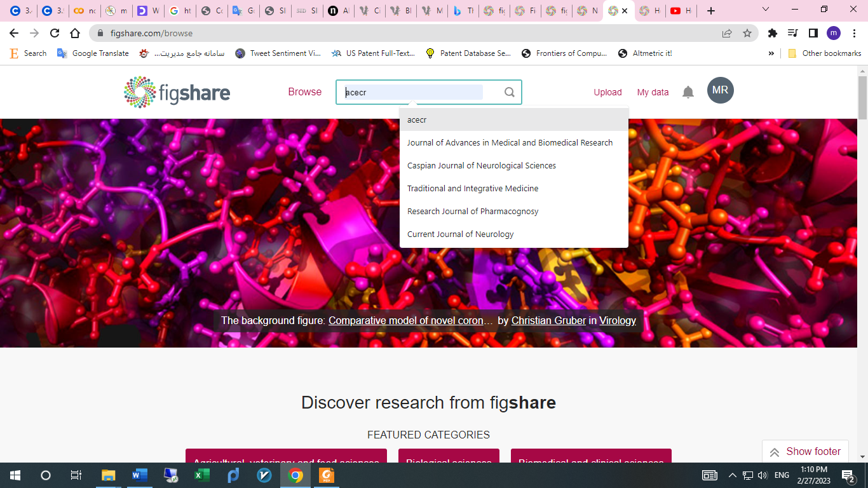The width and height of the screenshot is (868, 488).
Task: Open the Chrome profile 'm' avatar
Action: coord(834,33)
